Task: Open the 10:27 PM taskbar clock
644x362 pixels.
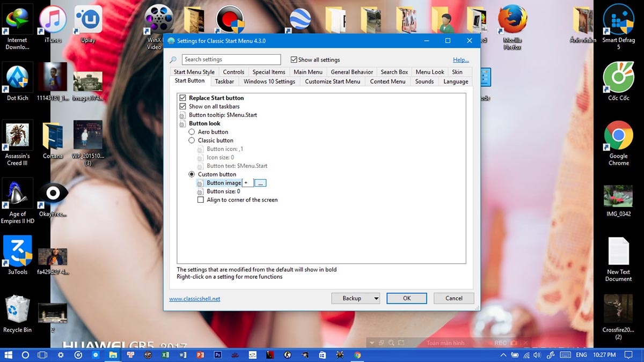Action: [604, 355]
